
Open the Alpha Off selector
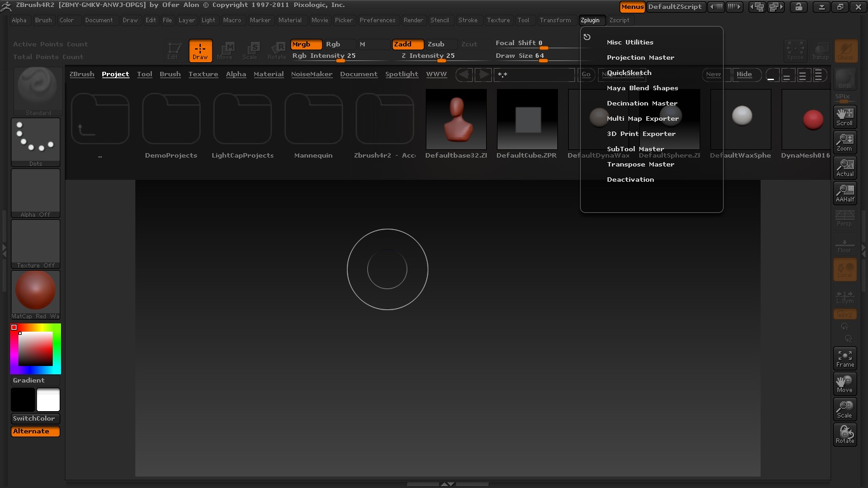[x=36, y=193]
